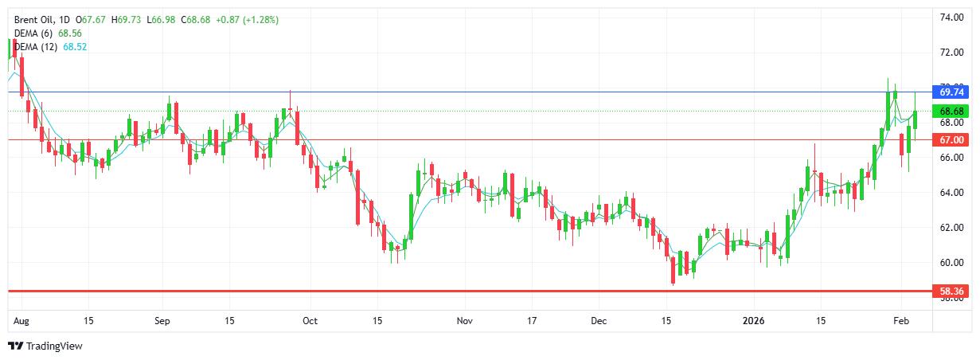Select the Feb date axis label
This screenshot has height=360, width=980.
tap(900, 321)
